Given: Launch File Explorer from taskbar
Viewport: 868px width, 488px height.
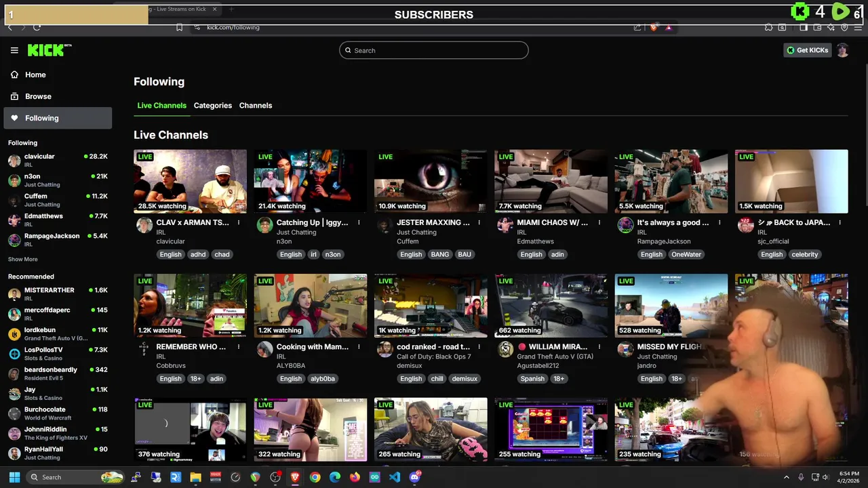Looking at the screenshot, I should [195, 477].
